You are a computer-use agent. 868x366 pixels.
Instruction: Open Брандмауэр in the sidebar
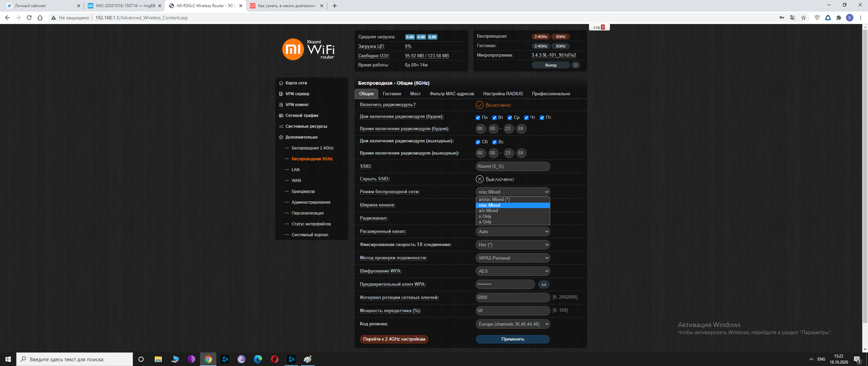[x=303, y=191]
